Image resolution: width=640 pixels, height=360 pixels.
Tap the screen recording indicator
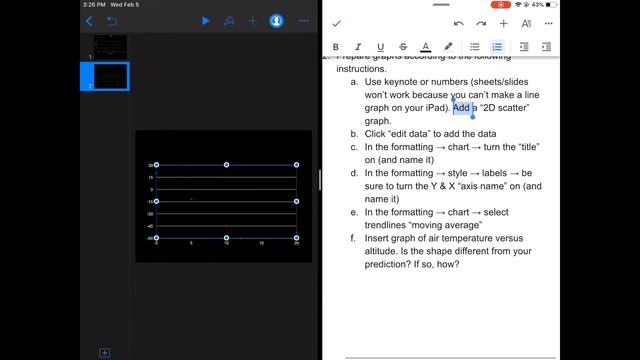click(x=500, y=5)
